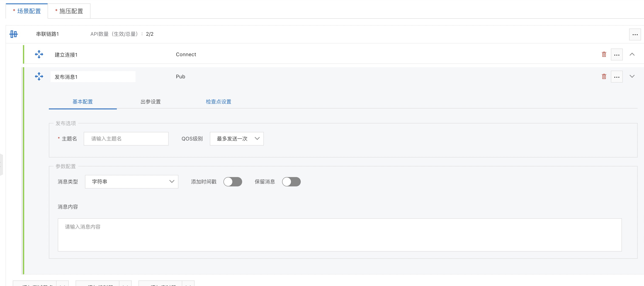Enable the 添加时间戳 switch
This screenshot has width=644, height=286.
[x=233, y=182]
